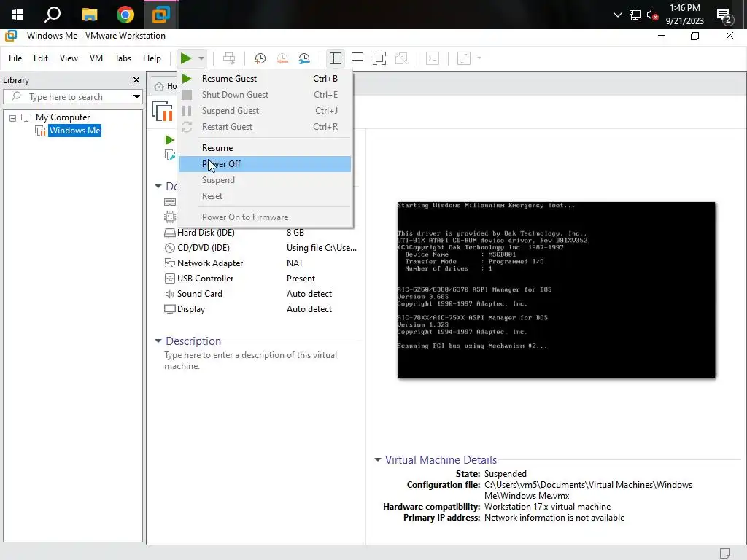Open Network Adapter device settings
This screenshot has width=747, height=560.
(210, 262)
